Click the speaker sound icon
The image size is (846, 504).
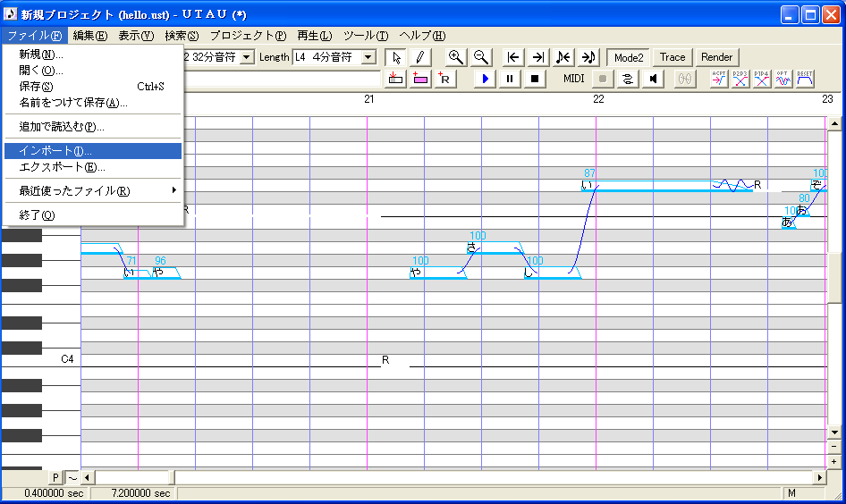653,79
